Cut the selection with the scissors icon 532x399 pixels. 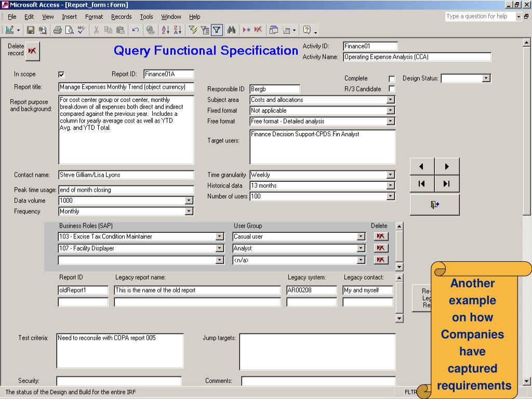(96, 30)
